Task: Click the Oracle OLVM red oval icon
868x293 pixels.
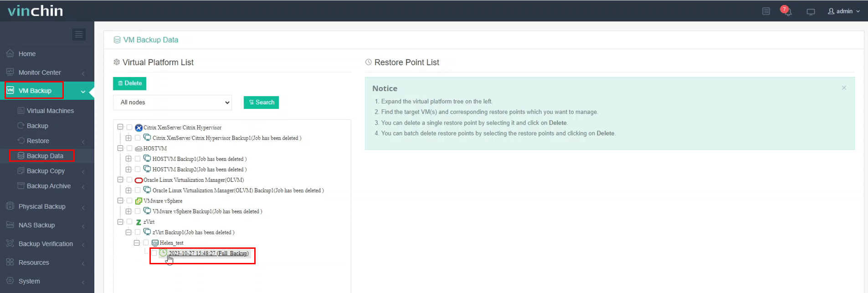Action: [x=139, y=180]
